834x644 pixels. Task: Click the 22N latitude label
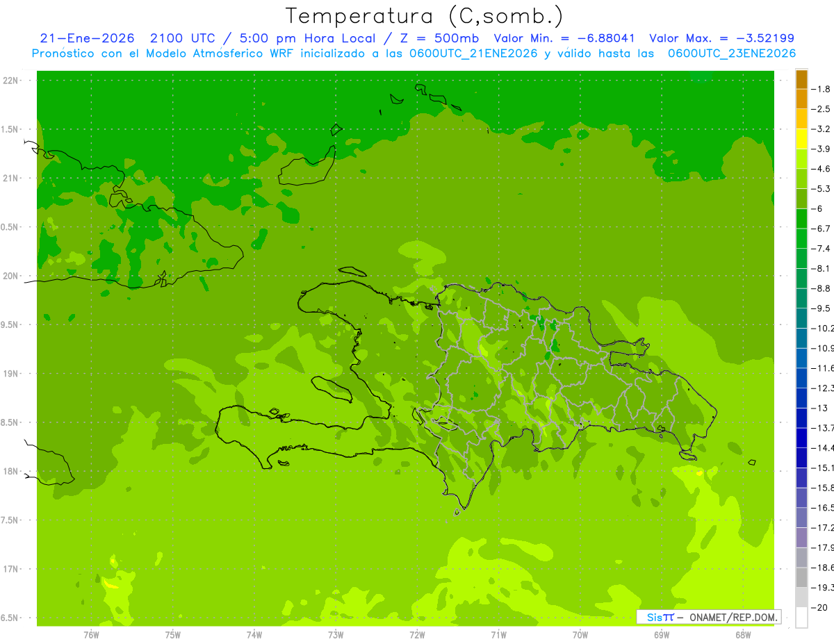(x=10, y=81)
